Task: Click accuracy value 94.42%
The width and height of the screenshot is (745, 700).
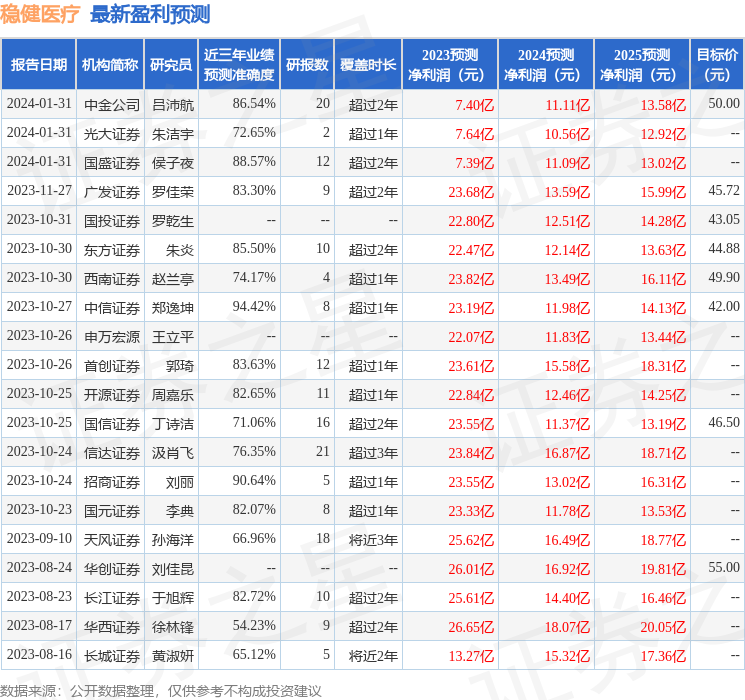Action: pyautogui.click(x=254, y=306)
